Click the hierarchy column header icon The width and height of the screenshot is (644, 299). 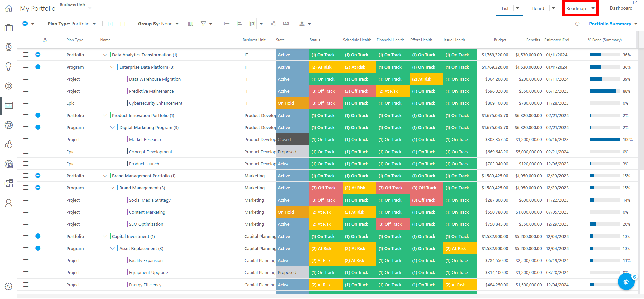[x=45, y=40]
